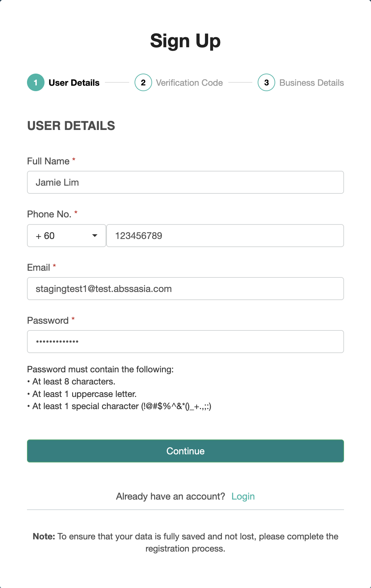Go to User Details step label
371x588 pixels.
[74, 83]
